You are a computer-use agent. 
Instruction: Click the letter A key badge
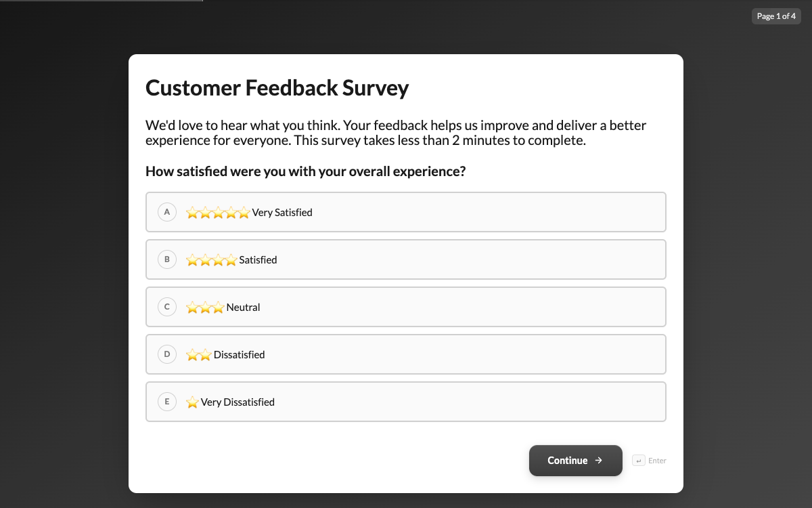point(167,212)
